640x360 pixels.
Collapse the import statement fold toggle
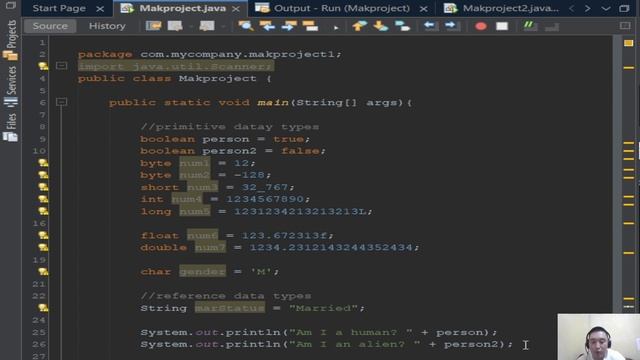tap(61, 65)
